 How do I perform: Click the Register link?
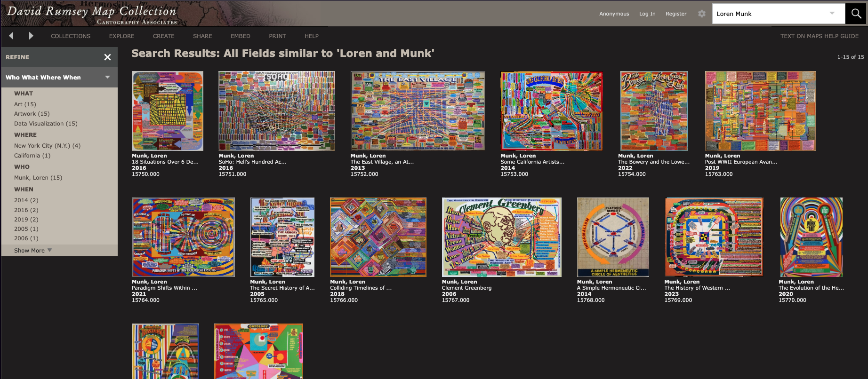tap(676, 14)
